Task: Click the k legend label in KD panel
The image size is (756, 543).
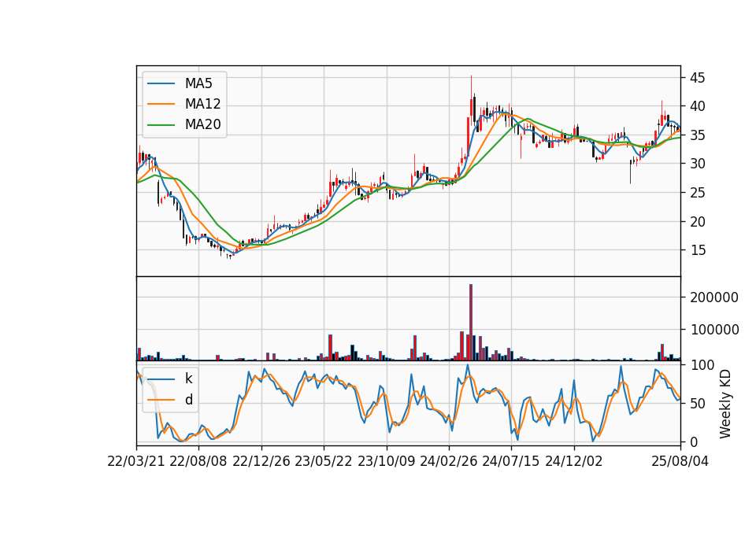Action: [x=188, y=379]
